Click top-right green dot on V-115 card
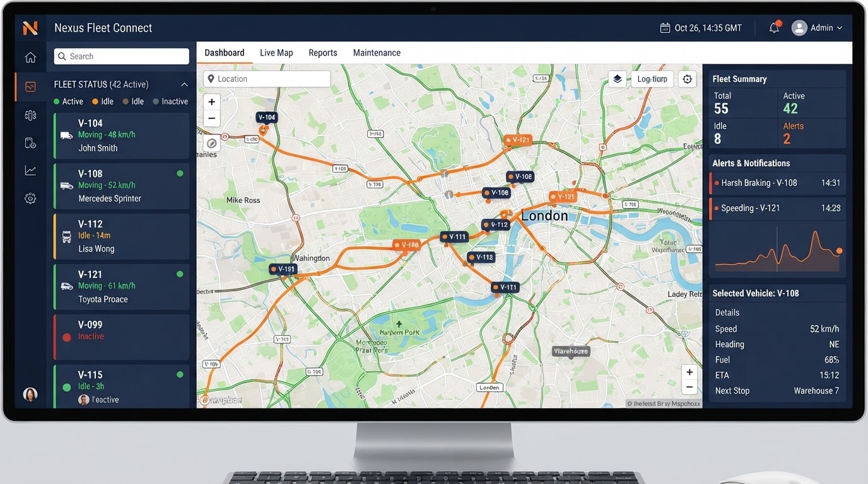This screenshot has height=484, width=868. 180,374
